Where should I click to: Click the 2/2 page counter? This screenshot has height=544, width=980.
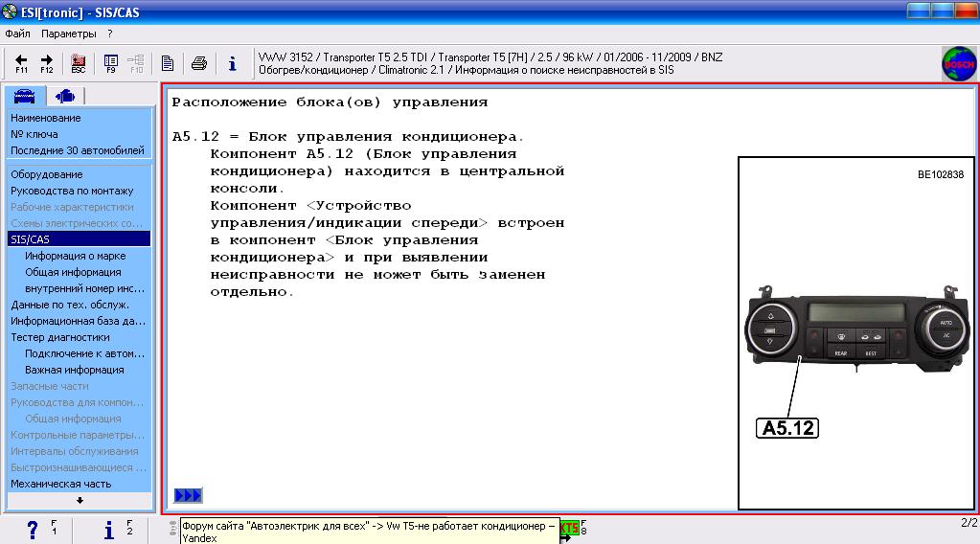969,523
